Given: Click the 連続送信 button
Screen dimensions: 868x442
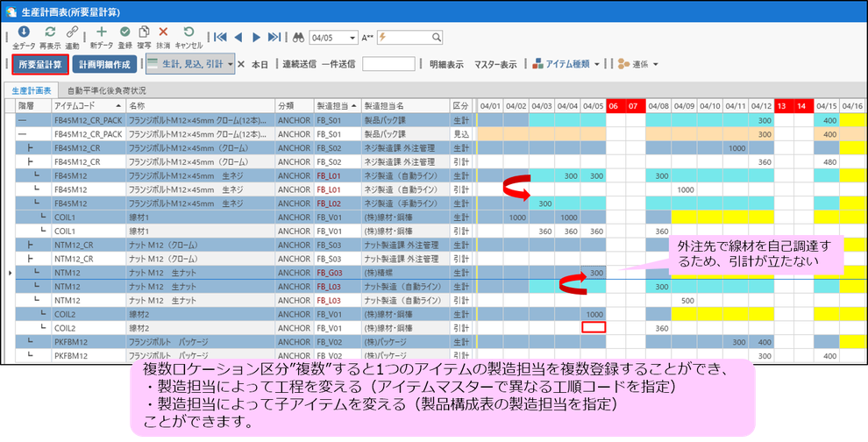Looking at the screenshot, I should coord(300,65).
